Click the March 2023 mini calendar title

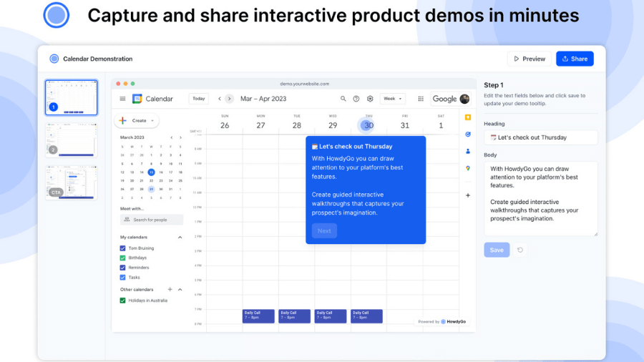coord(132,137)
